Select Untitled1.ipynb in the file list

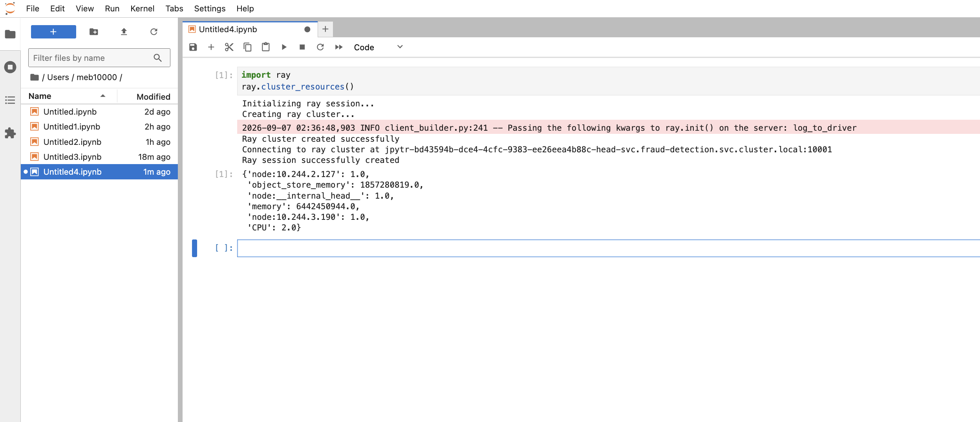pyautogui.click(x=99, y=127)
